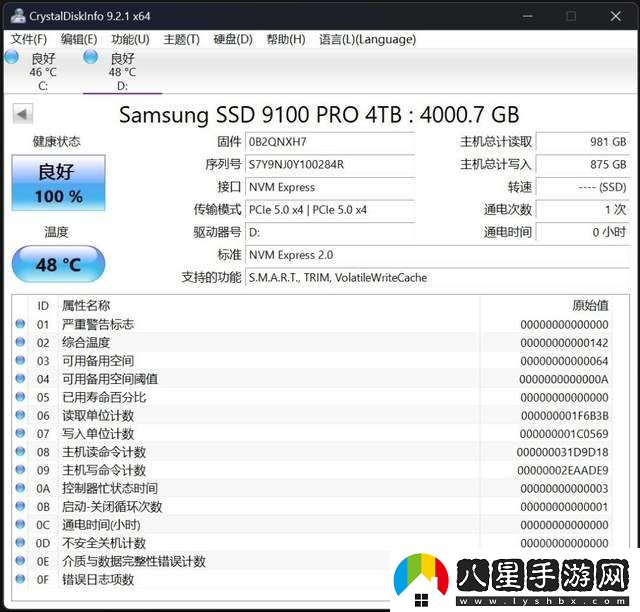Click the 48 °C temperature button
Viewport: 640px width, 612px height.
click(x=58, y=264)
